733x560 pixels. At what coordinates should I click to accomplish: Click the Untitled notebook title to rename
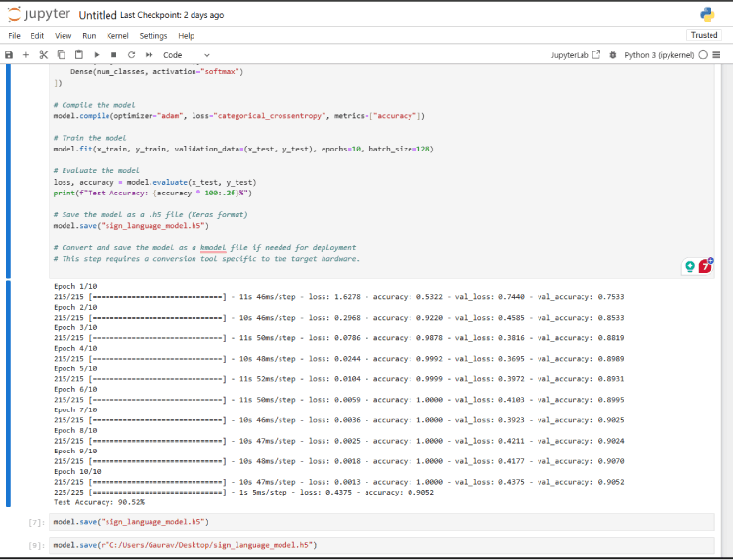[97, 15]
